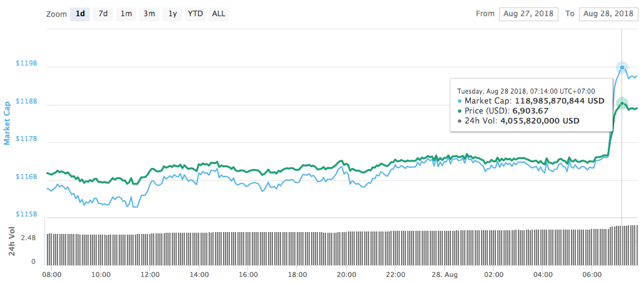Click the 24h Vol axis title
Screen dimensions: 644x282
pos(11,241)
